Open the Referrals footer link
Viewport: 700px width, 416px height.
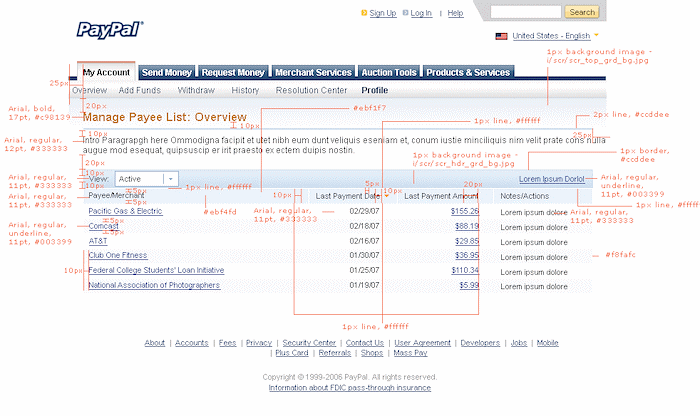[335, 353]
